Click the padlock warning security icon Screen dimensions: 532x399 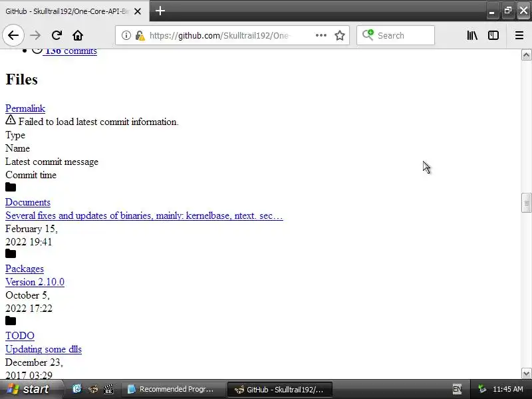tap(140, 35)
